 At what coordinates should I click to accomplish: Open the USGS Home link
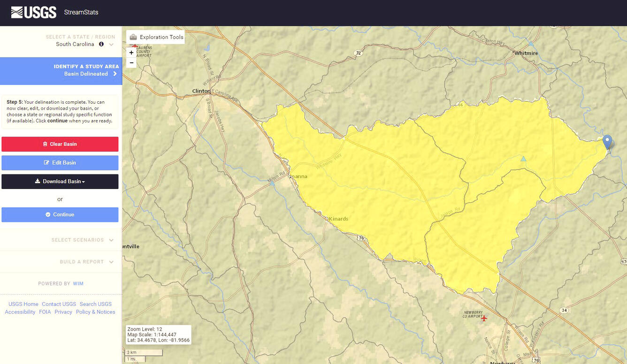(x=23, y=304)
